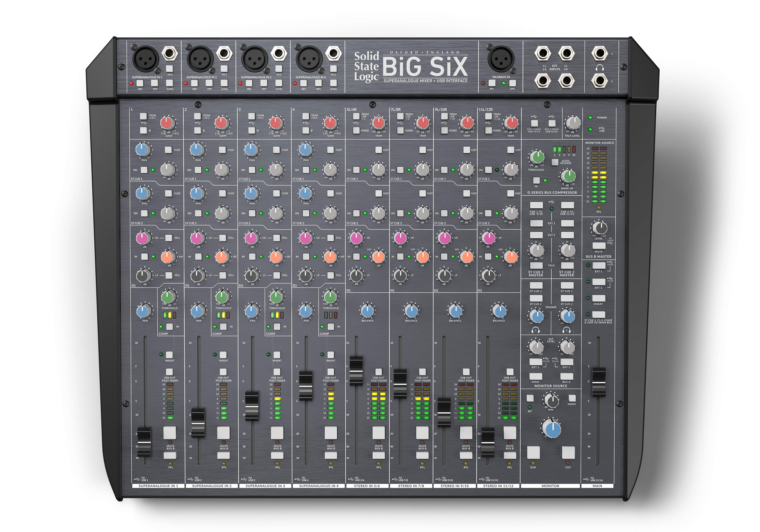
Task: Toggle the MONO monitor switch
Action: pos(572,398)
